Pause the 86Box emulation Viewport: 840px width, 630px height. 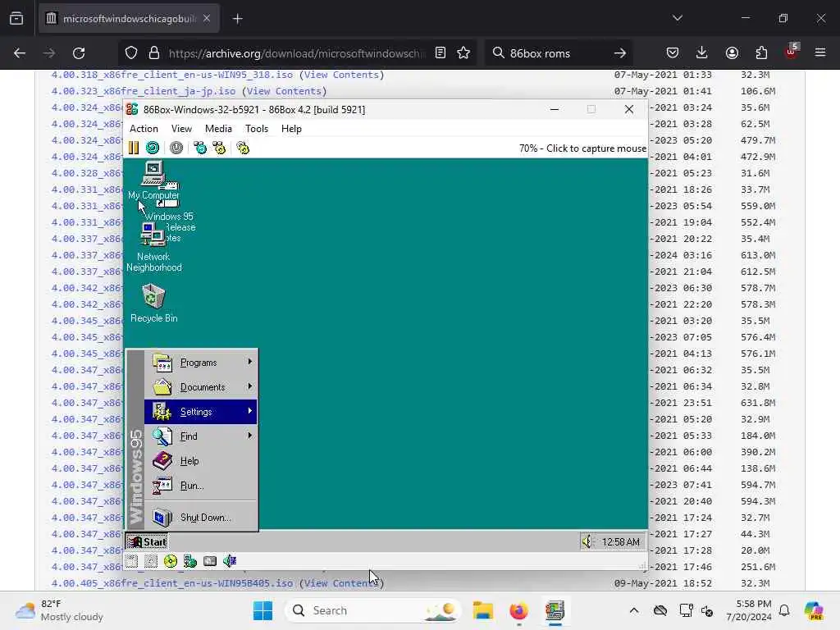tap(134, 148)
